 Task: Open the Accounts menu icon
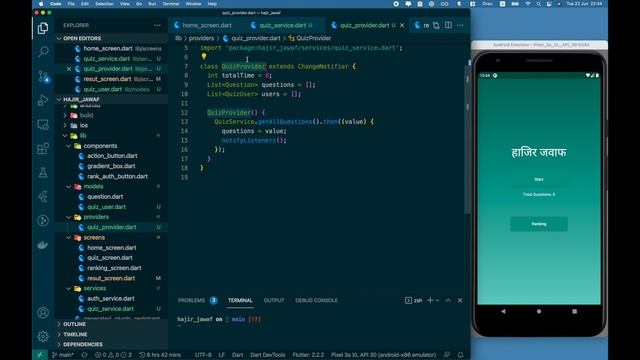43,313
